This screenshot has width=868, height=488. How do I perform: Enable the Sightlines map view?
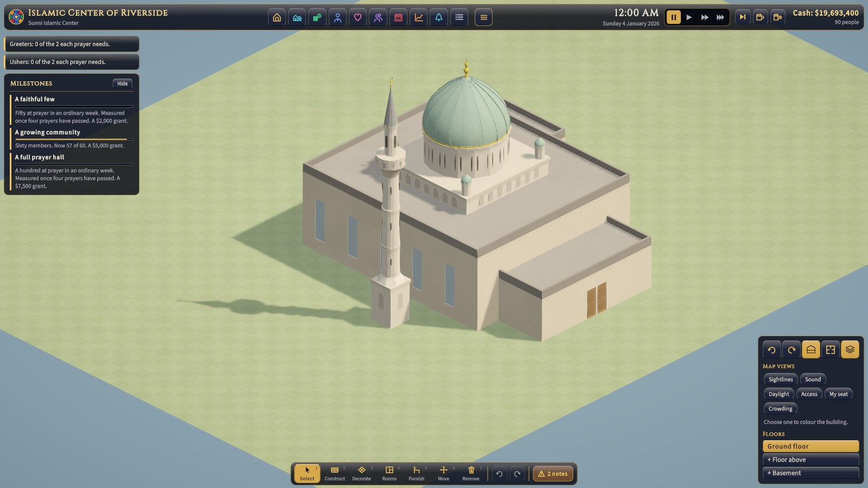pos(781,380)
